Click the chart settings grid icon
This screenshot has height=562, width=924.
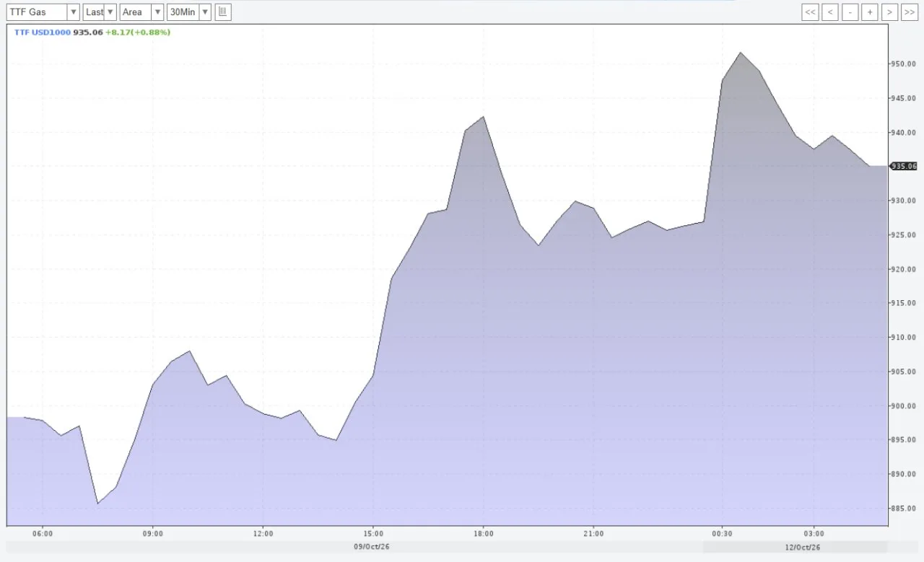point(223,12)
